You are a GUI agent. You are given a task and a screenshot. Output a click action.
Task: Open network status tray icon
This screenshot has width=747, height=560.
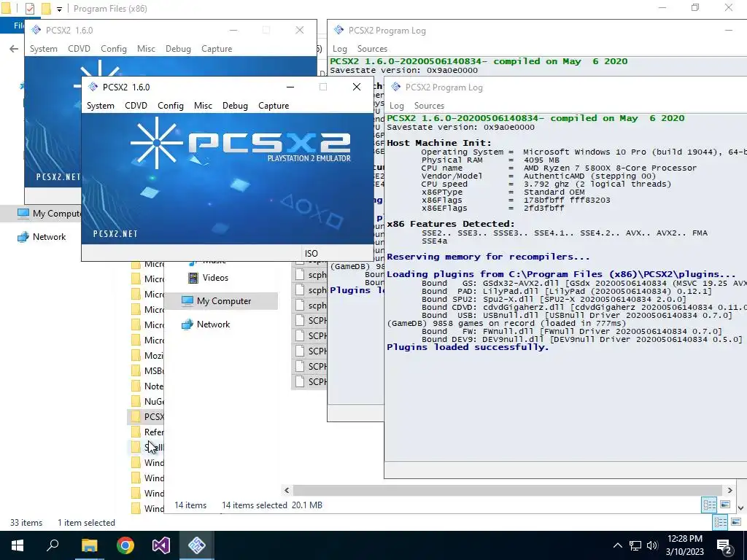(x=635, y=545)
